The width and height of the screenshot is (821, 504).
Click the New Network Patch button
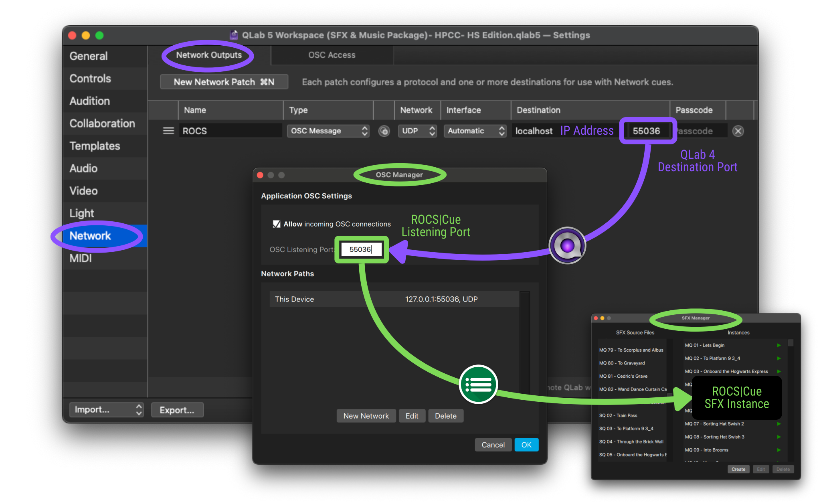(224, 82)
